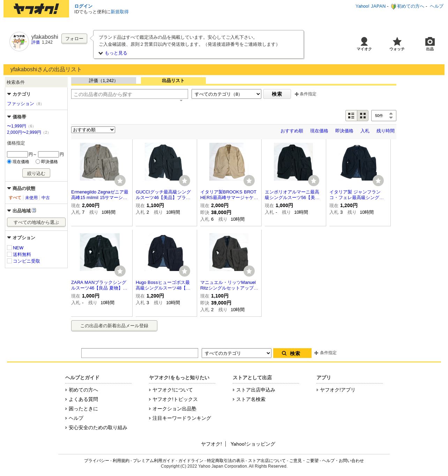The width and height of the screenshot is (448, 476).
Task: Open すべてのカテゴリ（8） dropdown
Action: point(226,94)
